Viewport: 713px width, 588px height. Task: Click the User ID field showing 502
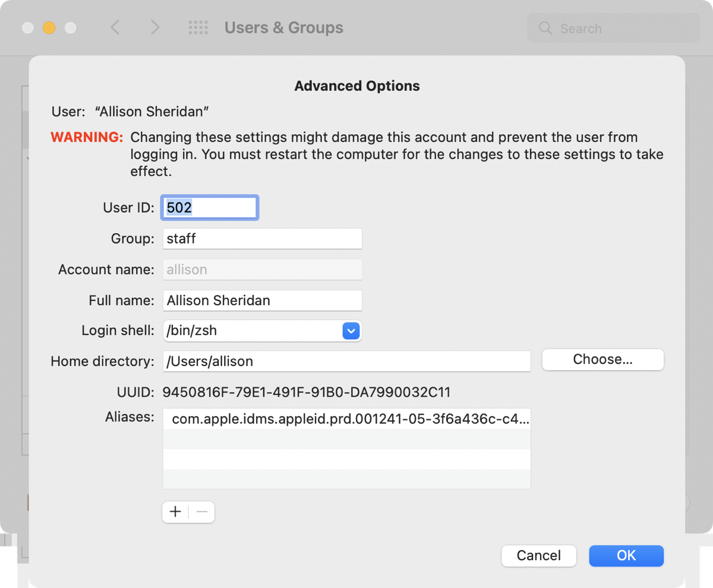(x=210, y=207)
